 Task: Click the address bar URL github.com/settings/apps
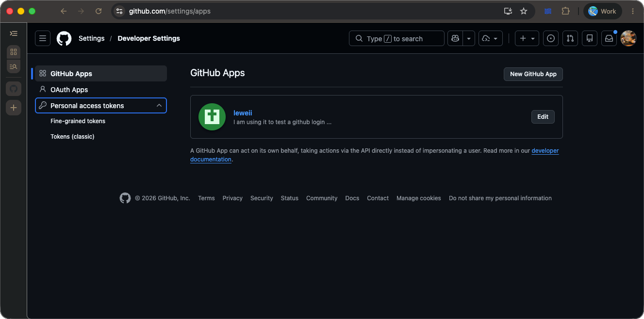[x=170, y=11]
